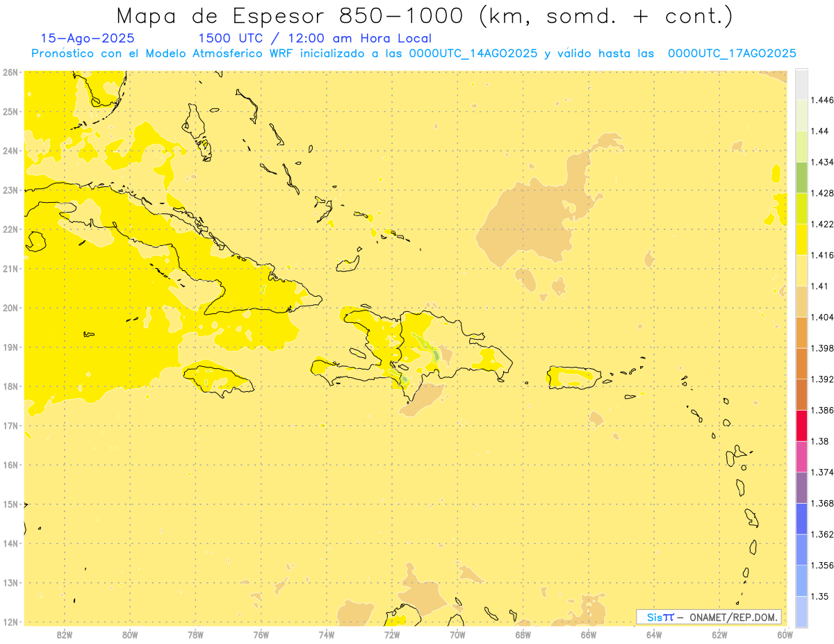Click the longitude label 70W
The image size is (834, 644).
coord(457,634)
